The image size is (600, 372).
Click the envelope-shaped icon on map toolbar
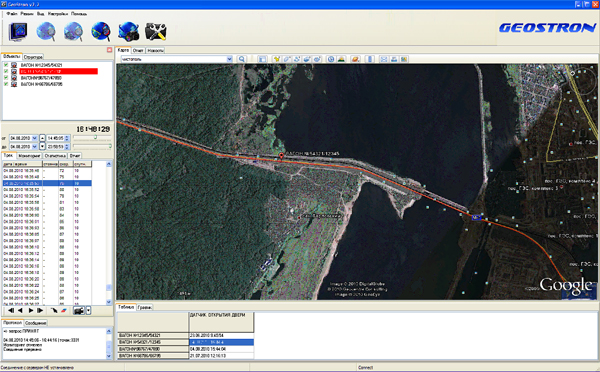click(384, 59)
